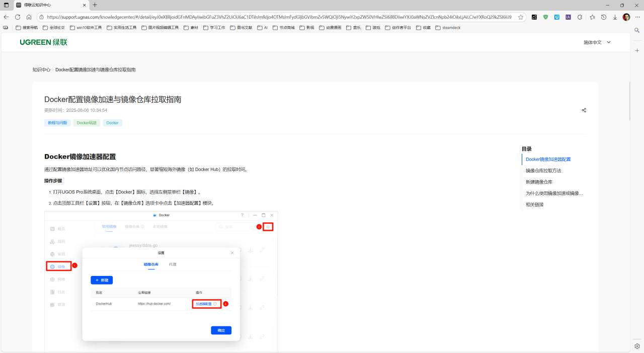This screenshot has height=353, width=644.
Task: Open the black extension icon beside favorites star
Action: click(534, 17)
